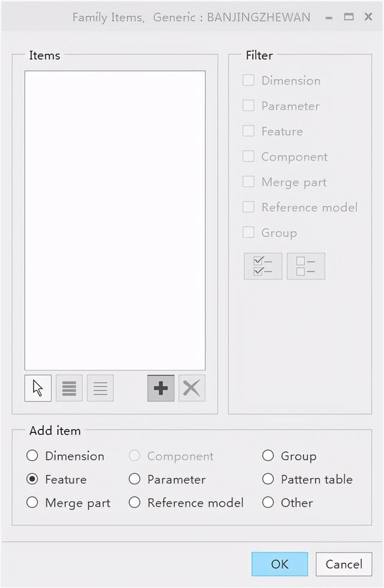384x588 pixels.
Task: Click the arrow selection tool icon
Action: coord(38,388)
